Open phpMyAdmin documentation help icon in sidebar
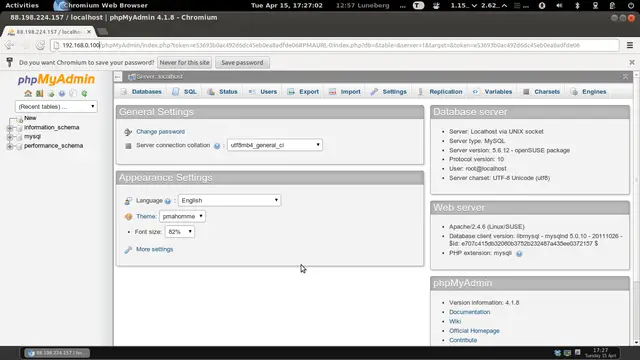The width and height of the screenshot is (640, 360). pyautogui.click(x=62, y=93)
